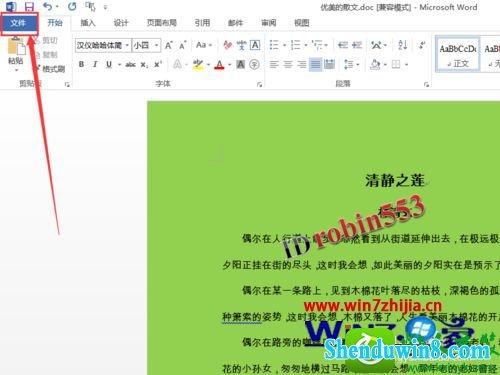
Task: Click the Justify alignment icon
Action: tap(315, 64)
